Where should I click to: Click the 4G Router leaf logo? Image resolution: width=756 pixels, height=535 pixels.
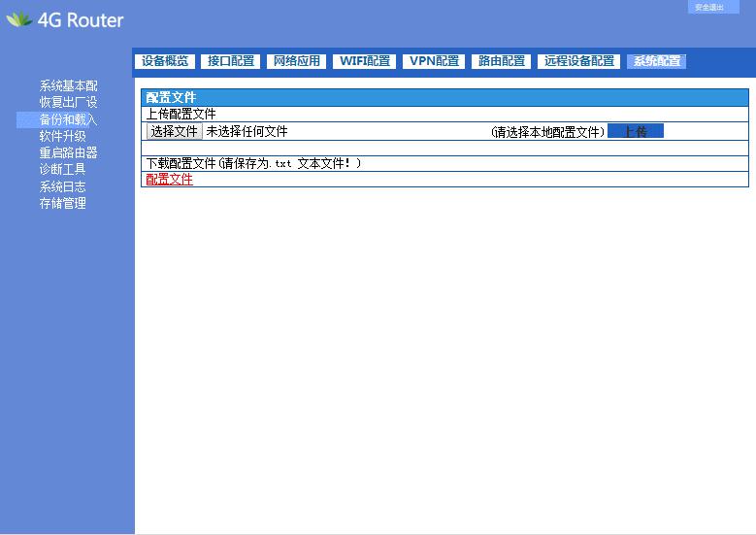tap(19, 19)
